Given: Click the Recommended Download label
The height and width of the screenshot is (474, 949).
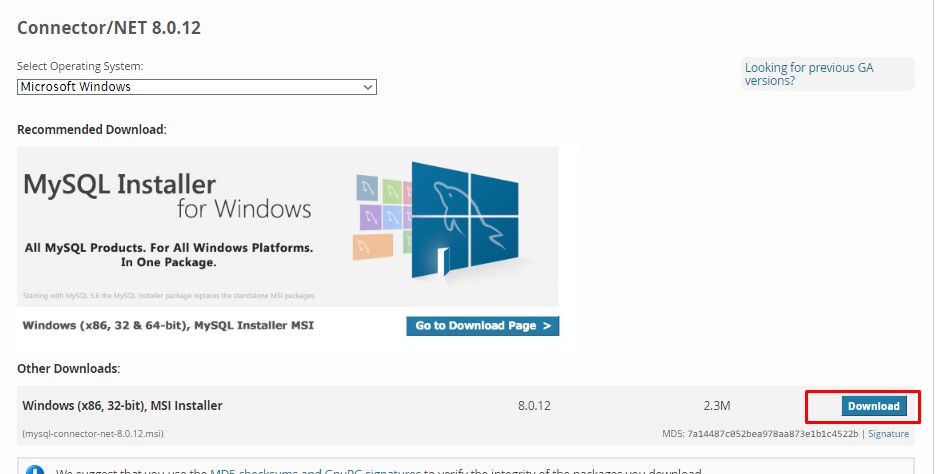Looking at the screenshot, I should click(91, 130).
